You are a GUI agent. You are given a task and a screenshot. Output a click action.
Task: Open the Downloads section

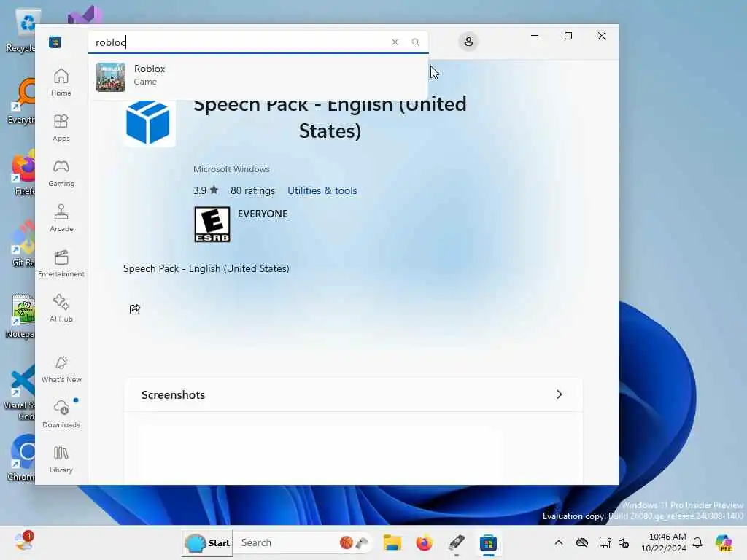(x=61, y=414)
